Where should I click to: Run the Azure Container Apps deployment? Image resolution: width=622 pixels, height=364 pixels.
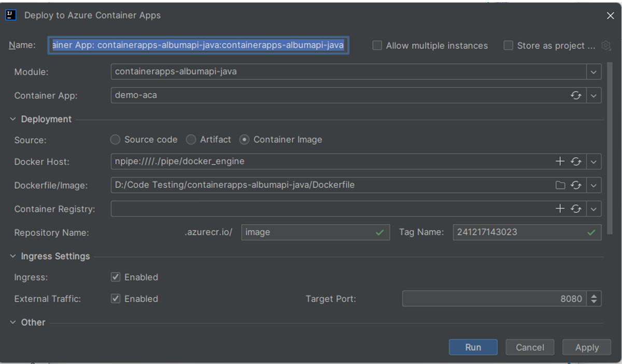(x=473, y=347)
